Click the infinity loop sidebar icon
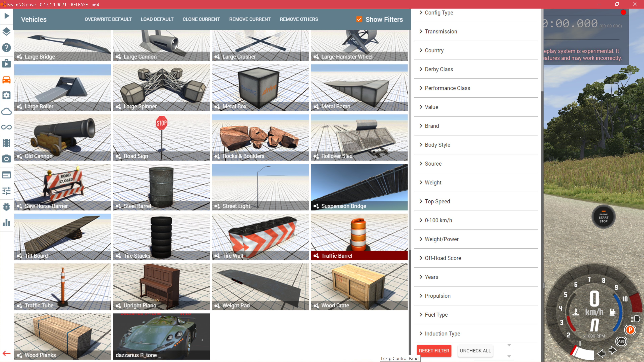This screenshot has width=644, height=362. click(7, 127)
